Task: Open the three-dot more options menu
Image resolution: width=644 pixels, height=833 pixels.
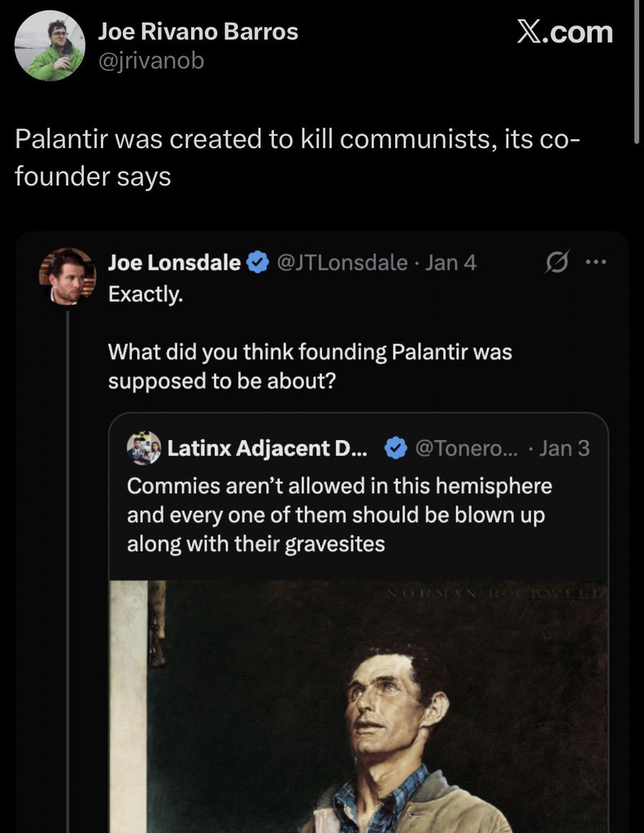Action: [x=596, y=263]
